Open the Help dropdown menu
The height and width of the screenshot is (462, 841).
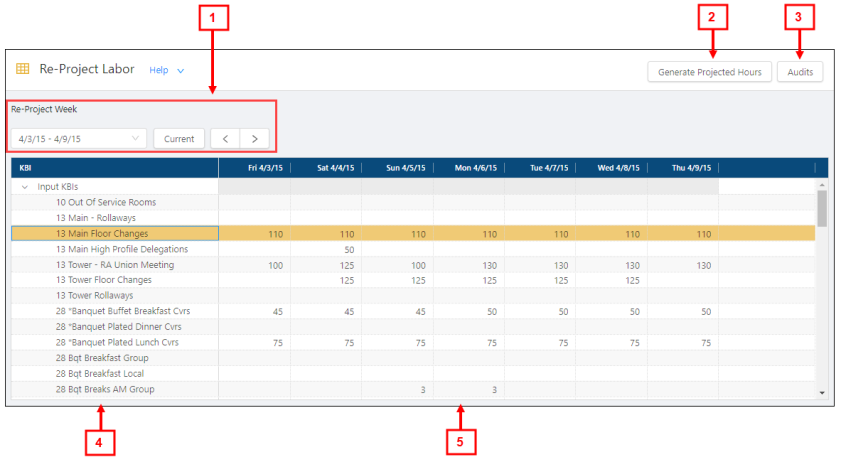click(x=167, y=71)
